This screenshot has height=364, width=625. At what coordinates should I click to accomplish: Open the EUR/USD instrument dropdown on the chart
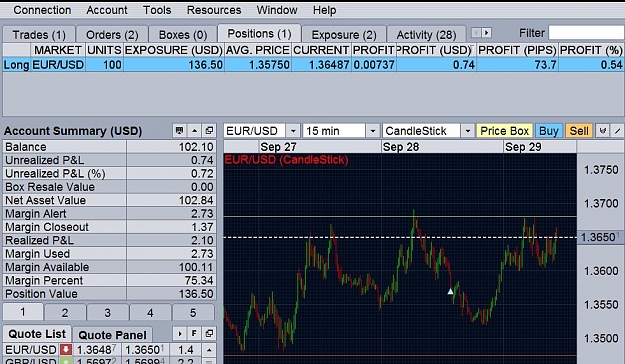pos(293,131)
